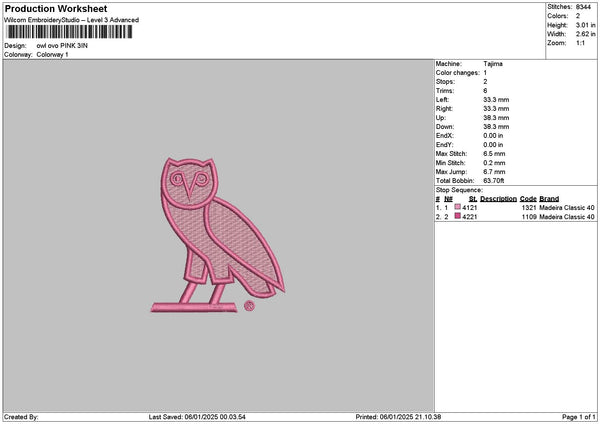
Task: Click the Down value 38.3 mm
Action: point(496,127)
